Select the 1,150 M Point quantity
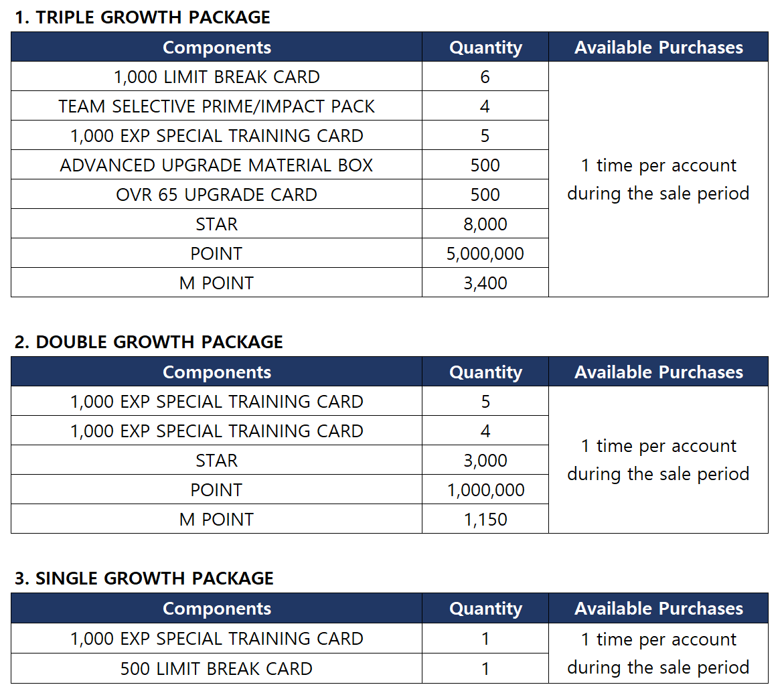The height and width of the screenshot is (693, 784). coord(485,520)
